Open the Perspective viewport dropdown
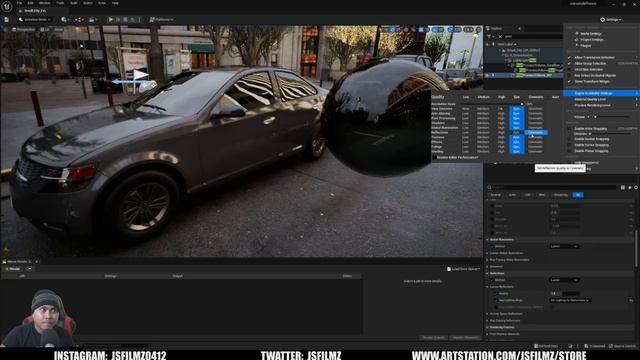Image resolution: width=640 pixels, height=360 pixels. (x=24, y=29)
